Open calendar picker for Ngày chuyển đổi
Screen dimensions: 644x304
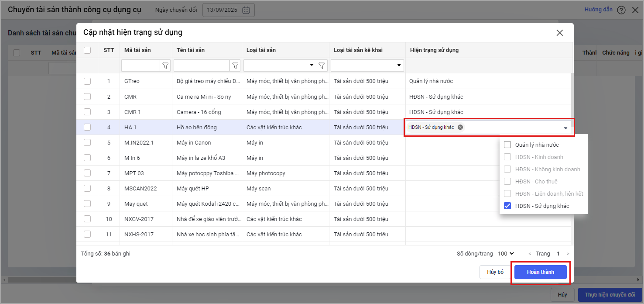pyautogui.click(x=246, y=10)
